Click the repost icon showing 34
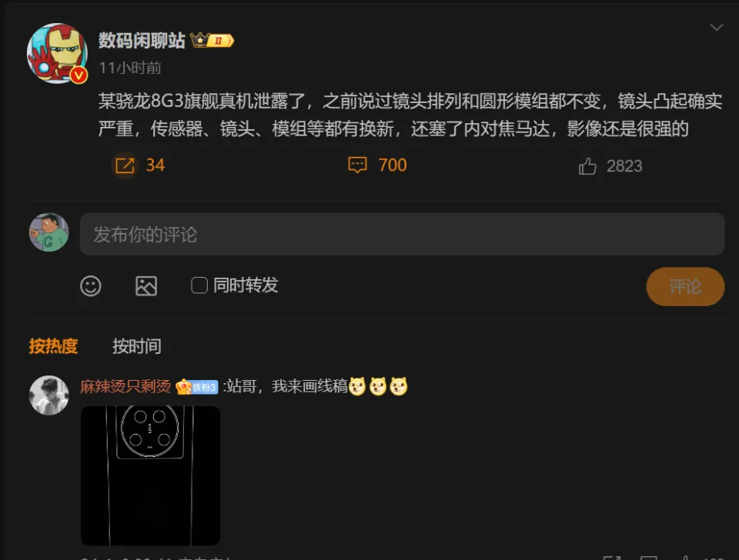 click(x=125, y=165)
